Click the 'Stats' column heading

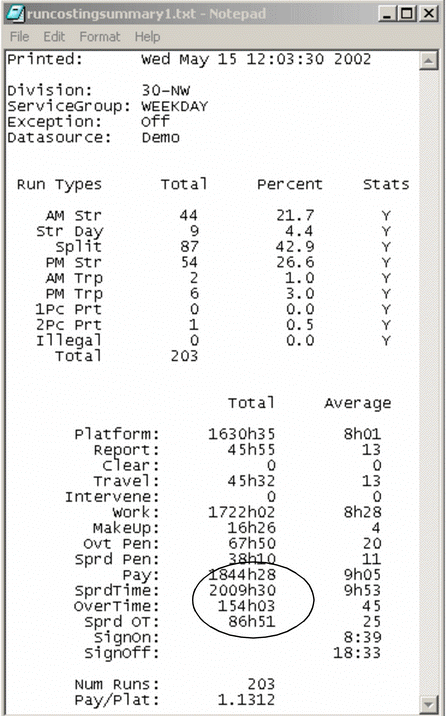(386, 184)
